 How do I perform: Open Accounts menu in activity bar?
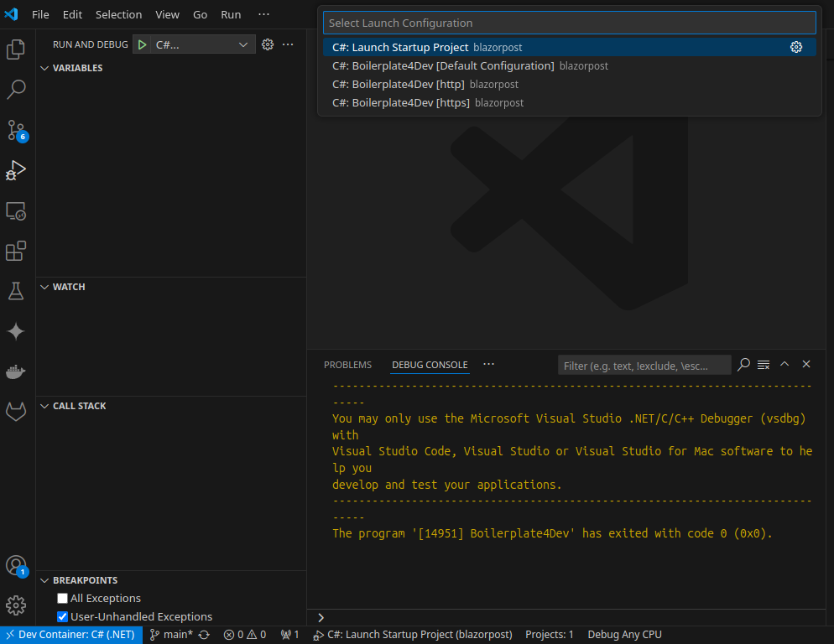[x=16, y=565]
